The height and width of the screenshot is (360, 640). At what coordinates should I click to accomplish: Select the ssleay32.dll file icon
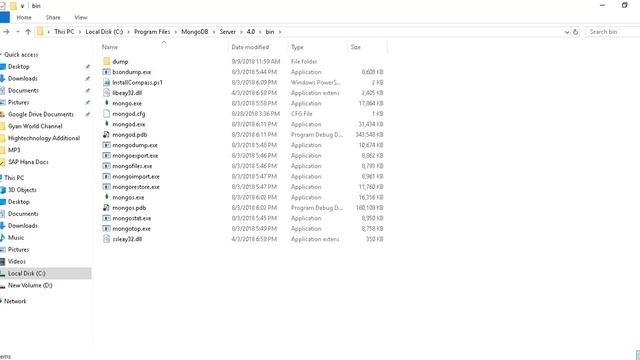[107, 239]
